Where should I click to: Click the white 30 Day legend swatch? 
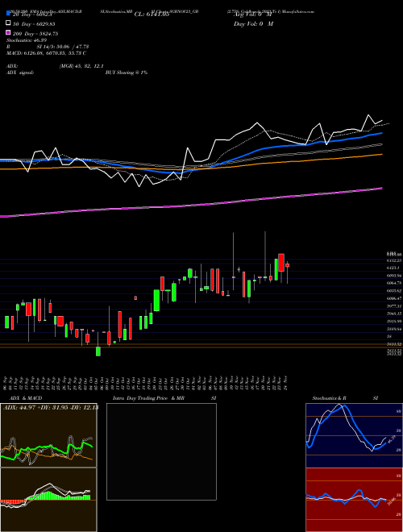(x=9, y=23)
